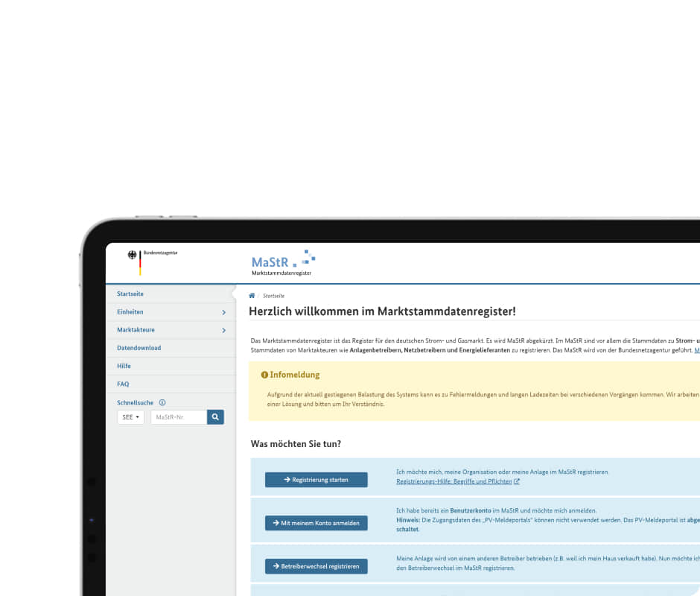Click the info icon beside Schnellsuche
The width and height of the screenshot is (700, 596).
[x=162, y=403]
